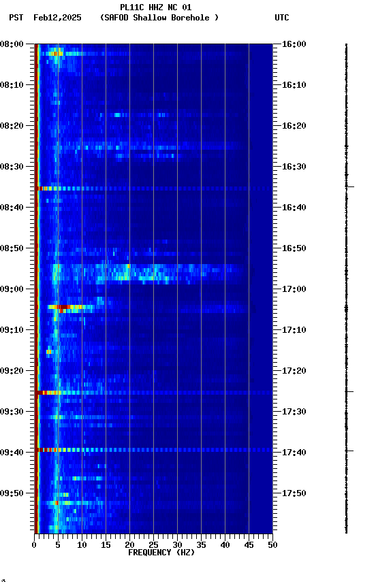Click the 45 Hz frequency tick label
Screen dimensions: 376x588
249,545
